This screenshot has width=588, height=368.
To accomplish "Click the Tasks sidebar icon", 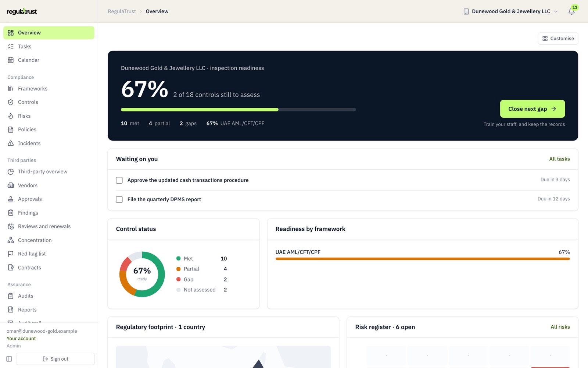I will pyautogui.click(x=11, y=46).
